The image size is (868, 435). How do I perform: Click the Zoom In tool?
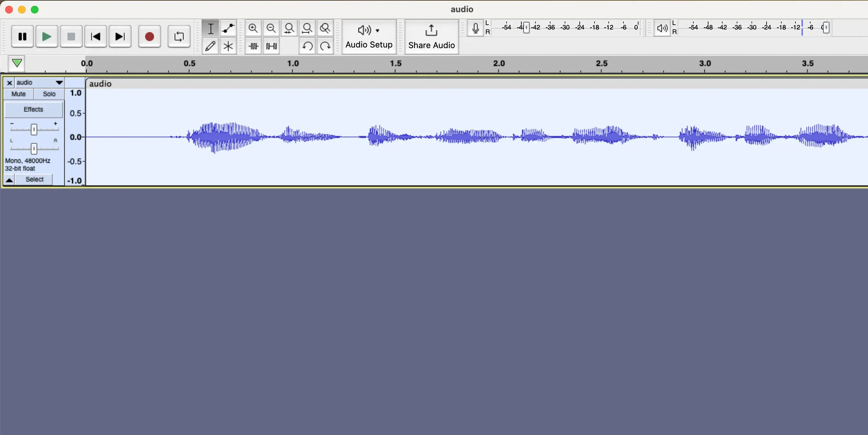coord(253,28)
